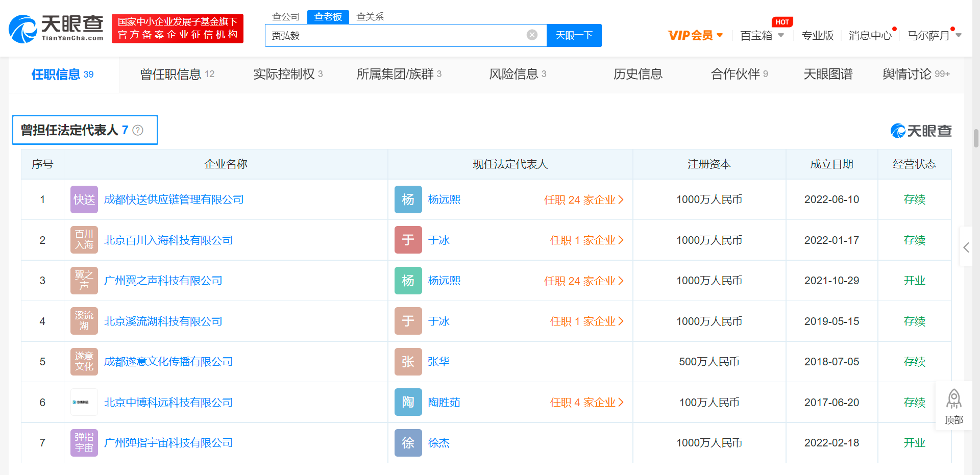Open 杨远熙 profile in row 1
Viewport: 980px width, 475px height.
click(x=444, y=199)
